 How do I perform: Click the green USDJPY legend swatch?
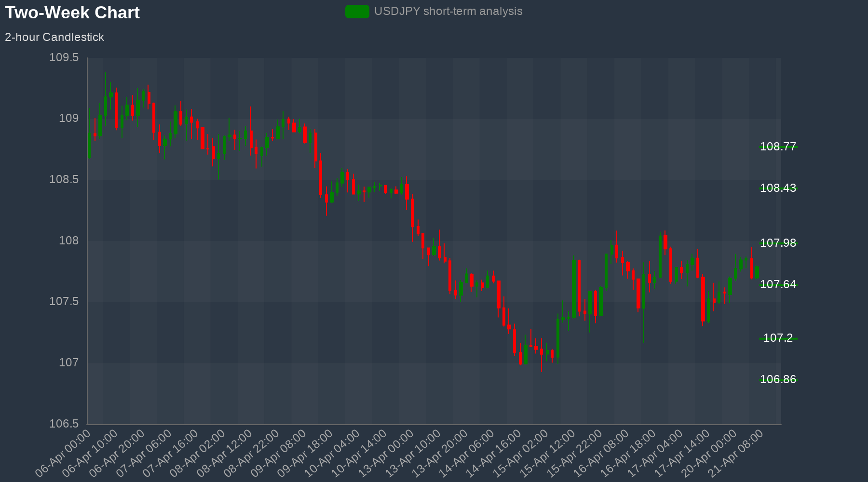point(357,12)
